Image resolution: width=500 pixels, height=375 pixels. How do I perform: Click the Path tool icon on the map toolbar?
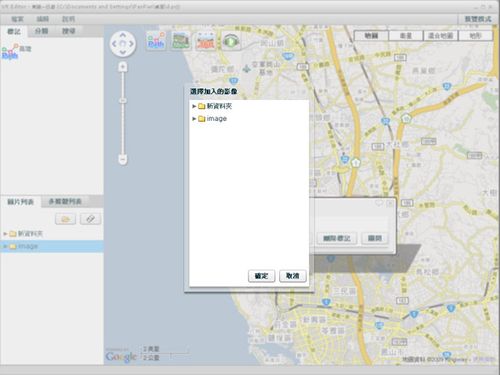click(156, 41)
